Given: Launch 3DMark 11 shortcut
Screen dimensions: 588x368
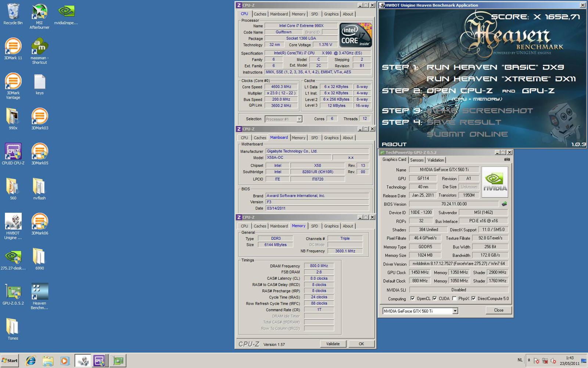Looking at the screenshot, I should click(x=13, y=49).
